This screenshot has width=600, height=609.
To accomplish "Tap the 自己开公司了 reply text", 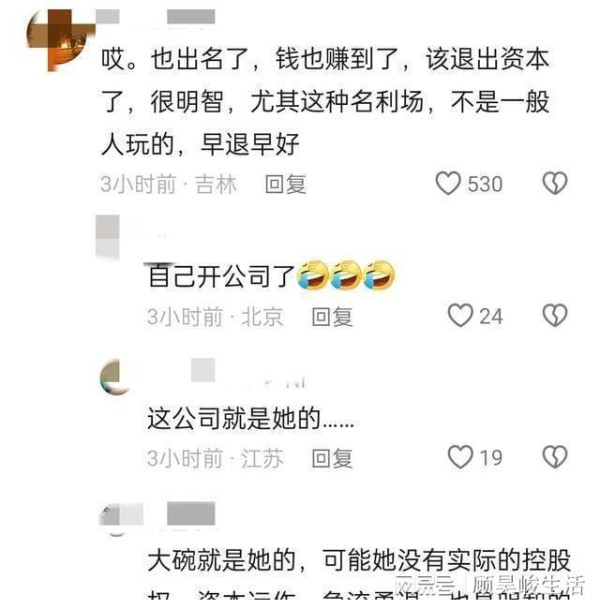I will [x=221, y=277].
